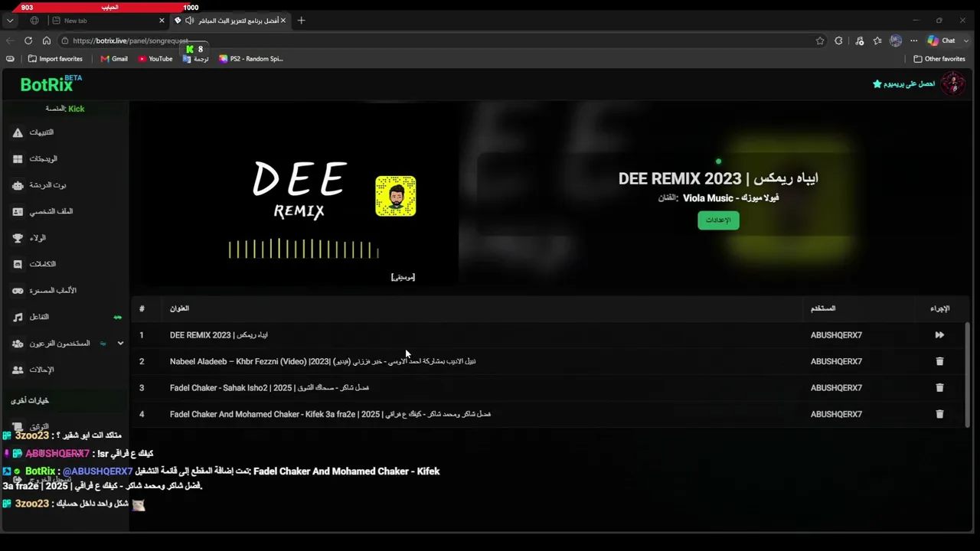Open Gmail bookmark

114,59
